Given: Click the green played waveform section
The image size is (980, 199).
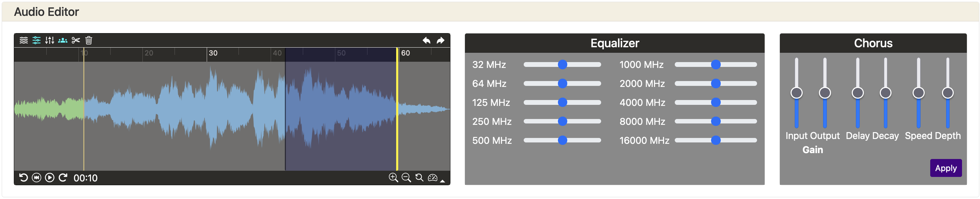Looking at the screenshot, I should [49, 109].
